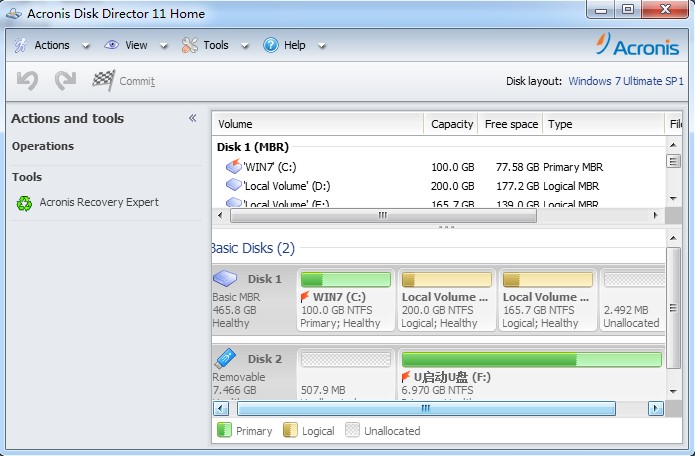Click the volume list left scroll arrow
This screenshot has height=456, width=695.
click(220, 215)
